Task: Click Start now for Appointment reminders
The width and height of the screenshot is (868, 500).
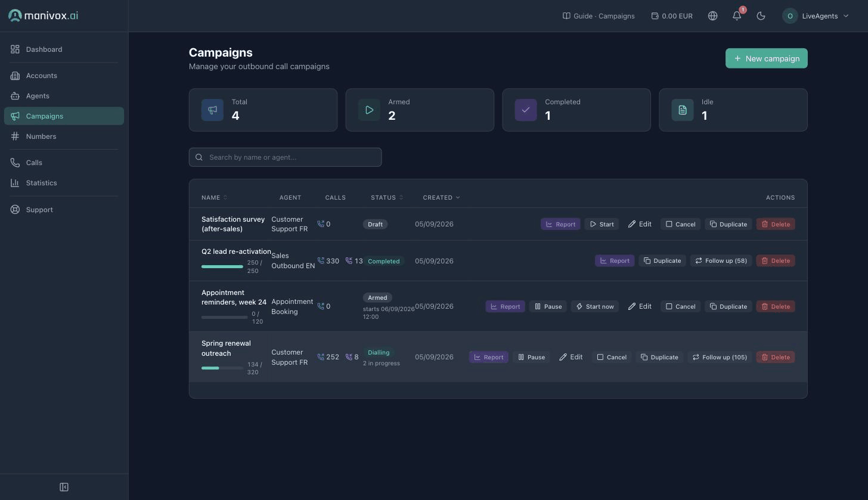Action: [x=594, y=306]
